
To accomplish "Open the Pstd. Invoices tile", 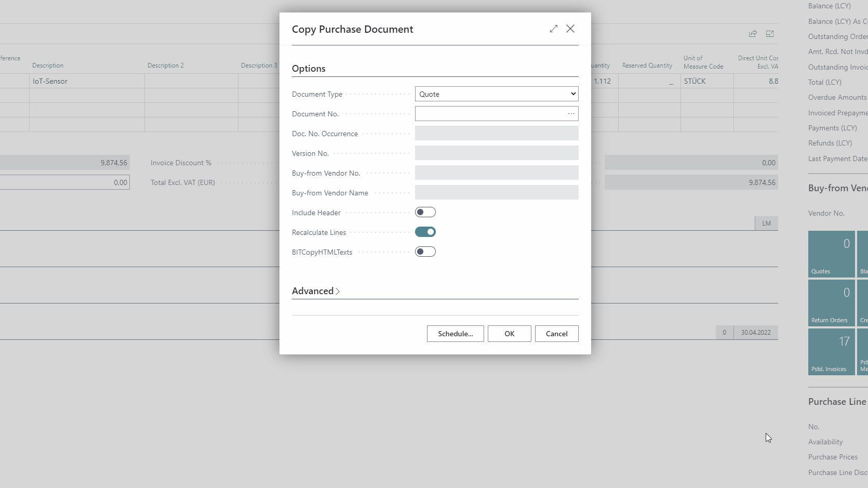I will click(831, 352).
